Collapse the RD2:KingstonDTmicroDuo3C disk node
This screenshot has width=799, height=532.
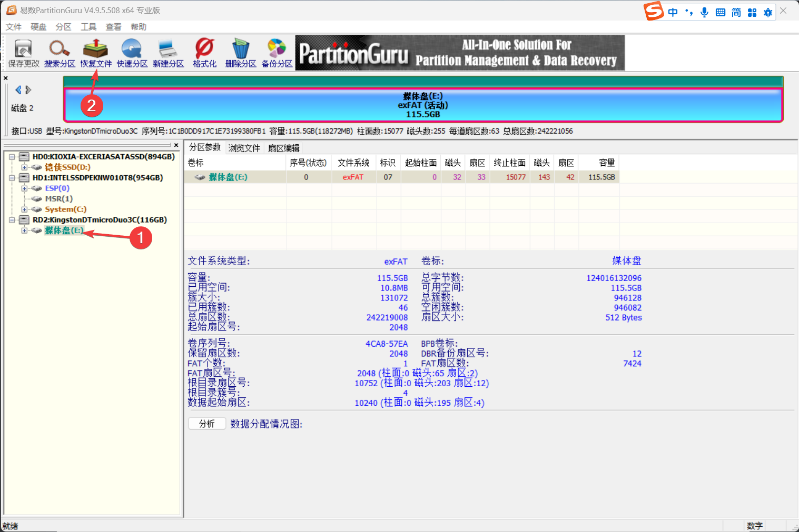pos(12,220)
